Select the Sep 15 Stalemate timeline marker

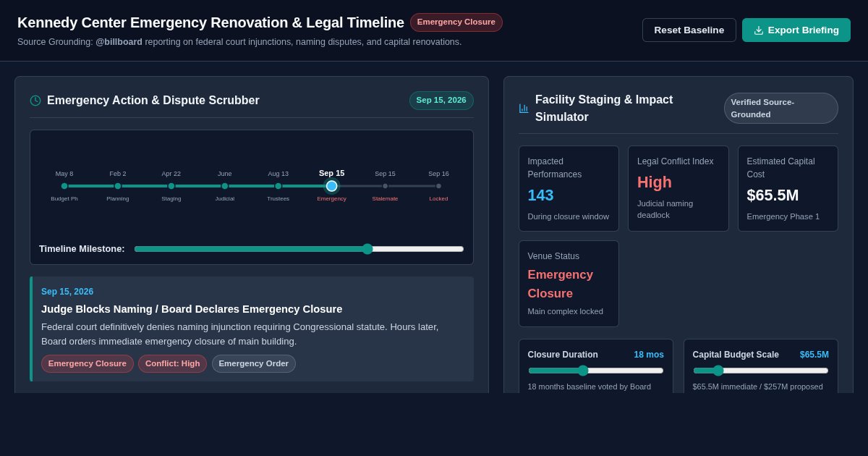tap(385, 186)
